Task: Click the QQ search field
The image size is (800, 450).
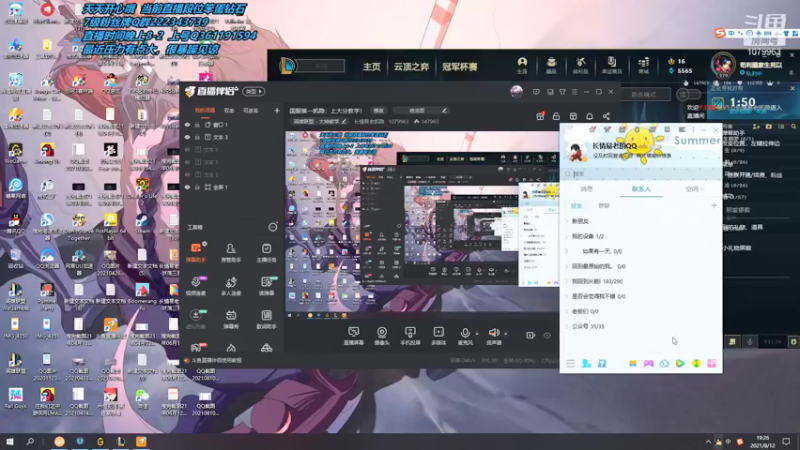Action: (641, 174)
